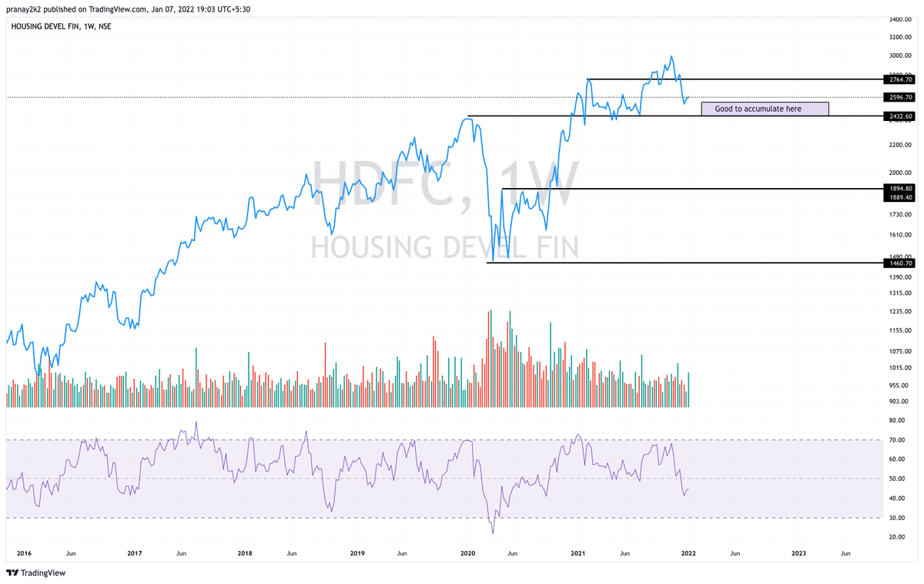This screenshot has width=924, height=584.
Task: Click the 3000.00 price axis value
Action: click(x=899, y=55)
